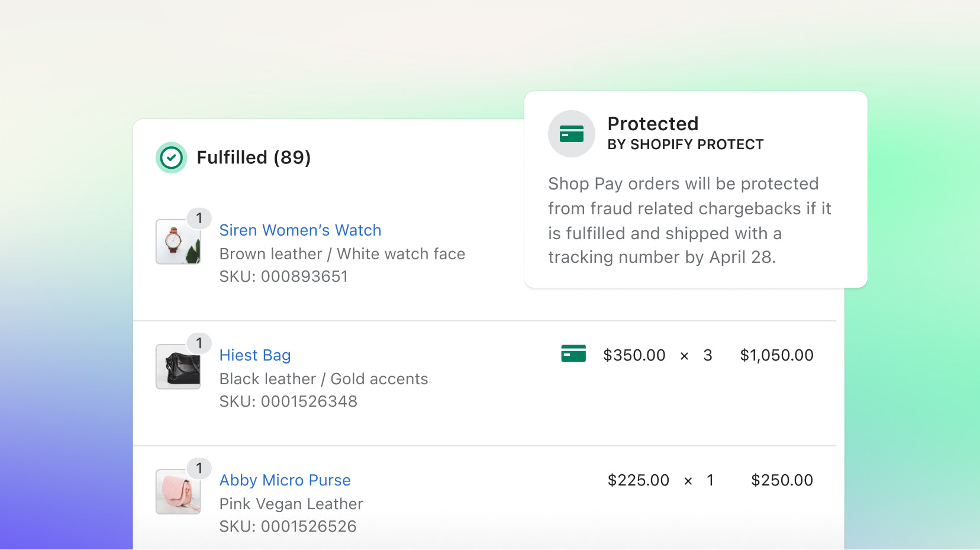Expand the Protected by Shopify Protect card

click(x=696, y=189)
